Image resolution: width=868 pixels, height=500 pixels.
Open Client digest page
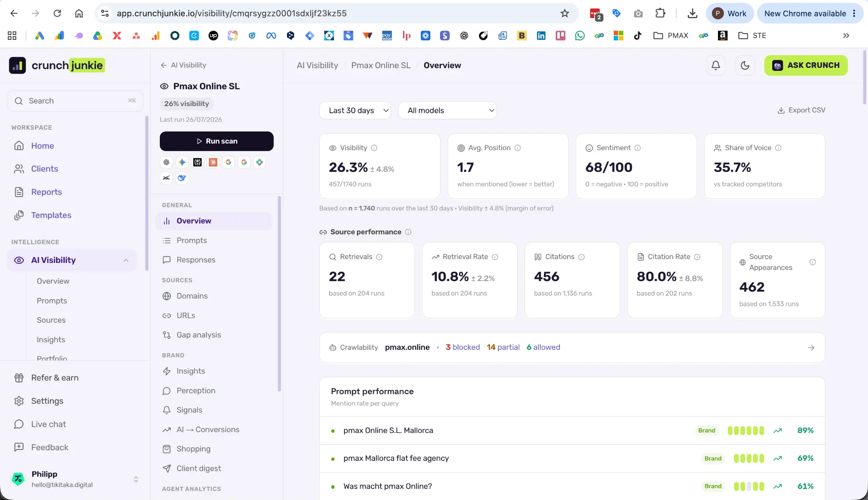click(198, 469)
